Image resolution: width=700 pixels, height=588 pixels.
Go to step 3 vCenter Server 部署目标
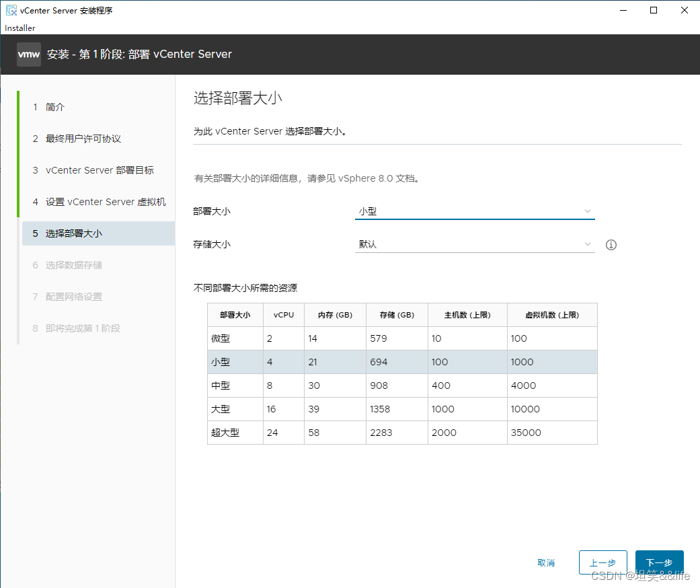pos(93,170)
